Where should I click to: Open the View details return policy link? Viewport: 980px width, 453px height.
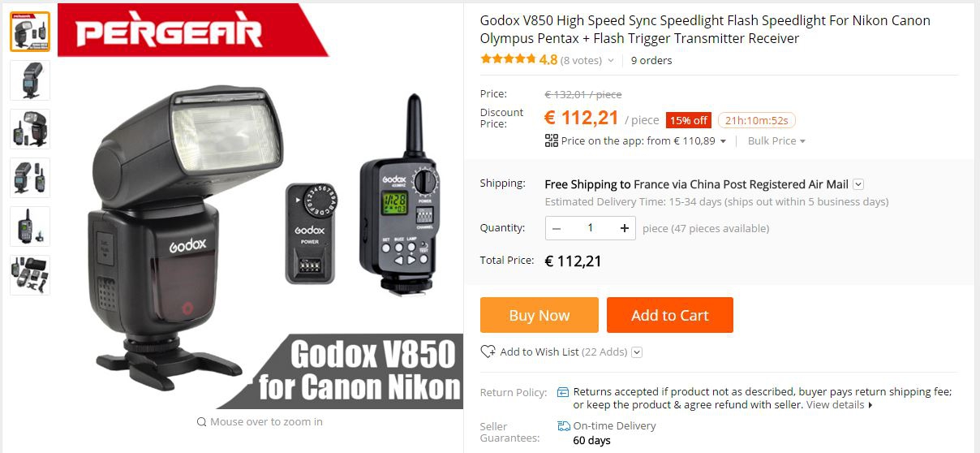[839, 404]
